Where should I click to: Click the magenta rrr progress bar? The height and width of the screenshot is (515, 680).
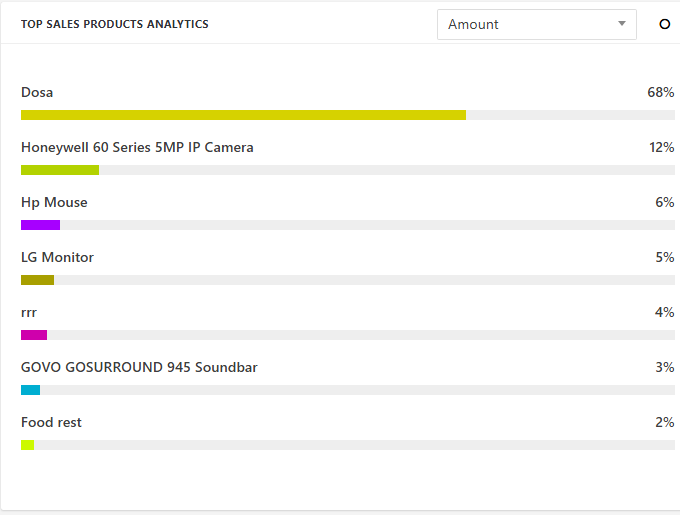34,335
